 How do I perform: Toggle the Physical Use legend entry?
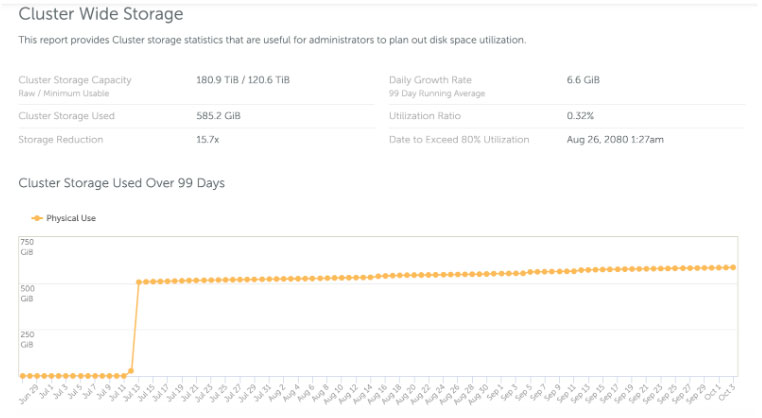coord(70,217)
